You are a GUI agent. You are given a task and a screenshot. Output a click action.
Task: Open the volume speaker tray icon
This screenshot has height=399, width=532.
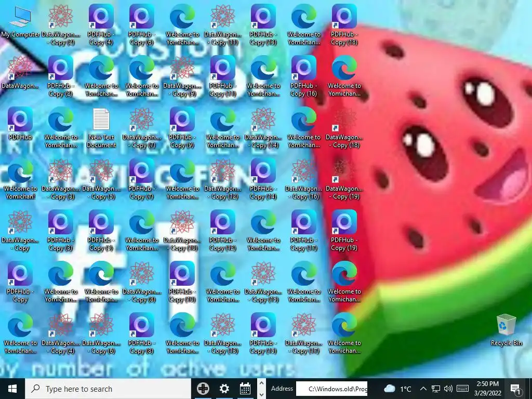(448, 389)
